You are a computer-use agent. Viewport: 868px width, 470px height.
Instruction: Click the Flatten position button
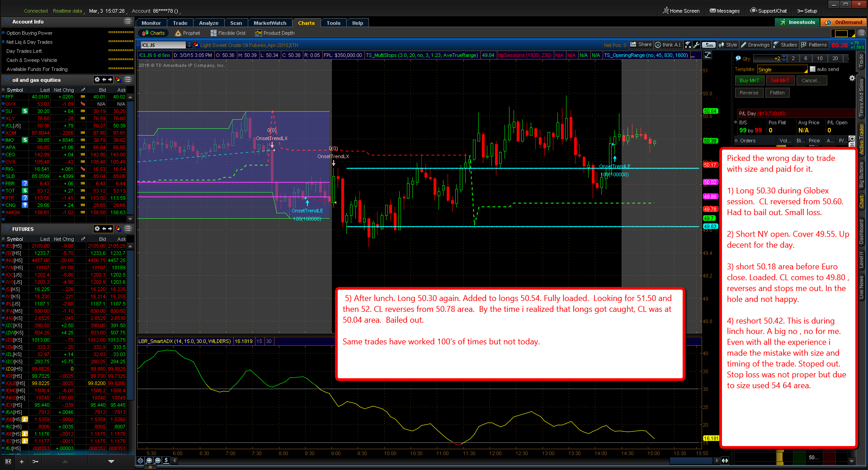coord(777,93)
